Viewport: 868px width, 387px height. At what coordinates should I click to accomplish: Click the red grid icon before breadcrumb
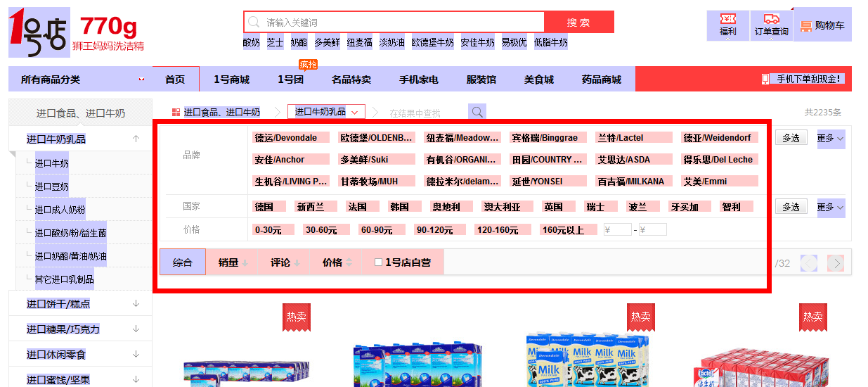click(176, 112)
